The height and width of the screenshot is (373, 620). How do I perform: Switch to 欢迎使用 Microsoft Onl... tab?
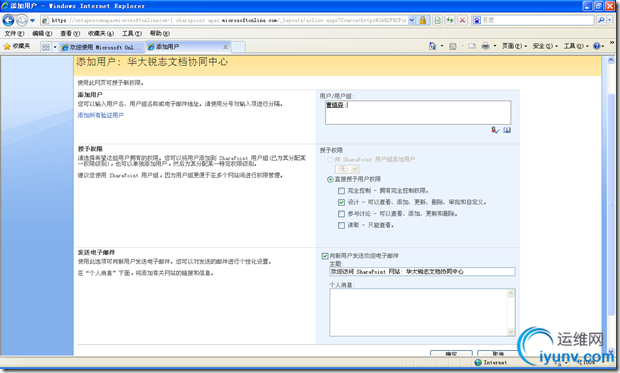[x=102, y=47]
